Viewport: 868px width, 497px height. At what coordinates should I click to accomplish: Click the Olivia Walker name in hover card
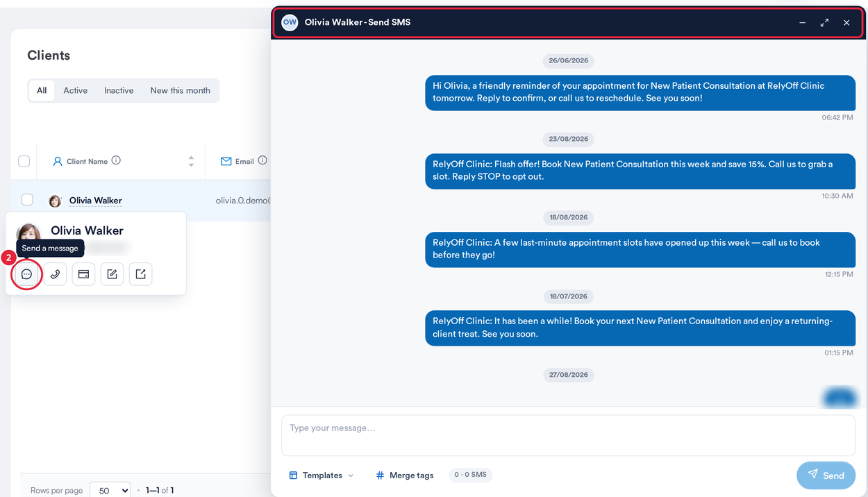tap(87, 230)
